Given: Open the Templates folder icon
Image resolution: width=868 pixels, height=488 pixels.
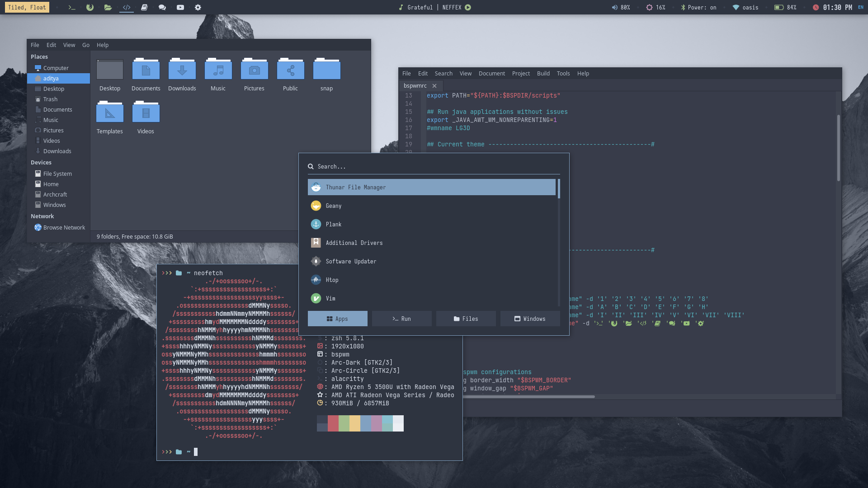Looking at the screenshot, I should tap(109, 113).
